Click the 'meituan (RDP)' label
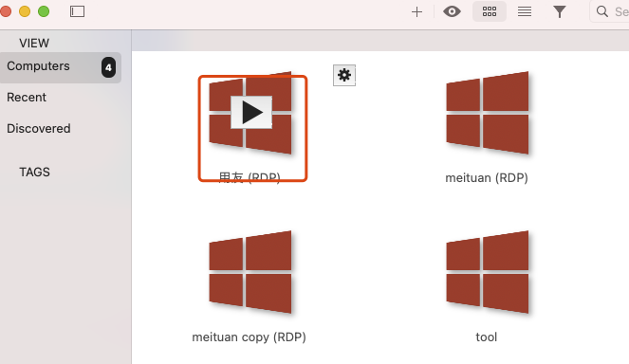Image resolution: width=629 pixels, height=364 pixels. (x=487, y=177)
